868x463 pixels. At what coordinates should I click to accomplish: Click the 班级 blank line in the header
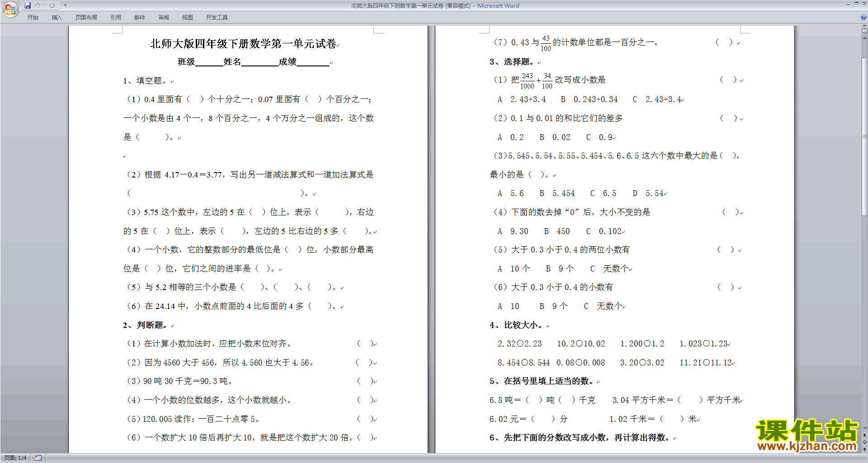tap(209, 62)
